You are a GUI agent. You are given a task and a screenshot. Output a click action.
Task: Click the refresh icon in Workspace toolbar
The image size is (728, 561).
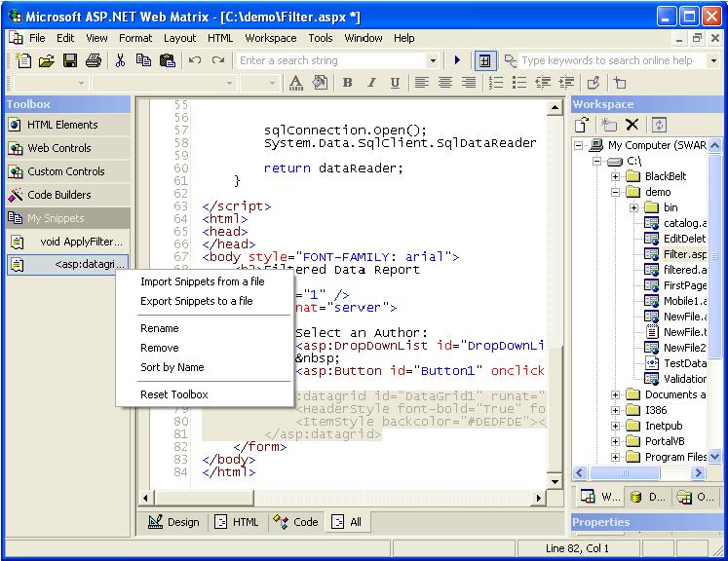659,125
